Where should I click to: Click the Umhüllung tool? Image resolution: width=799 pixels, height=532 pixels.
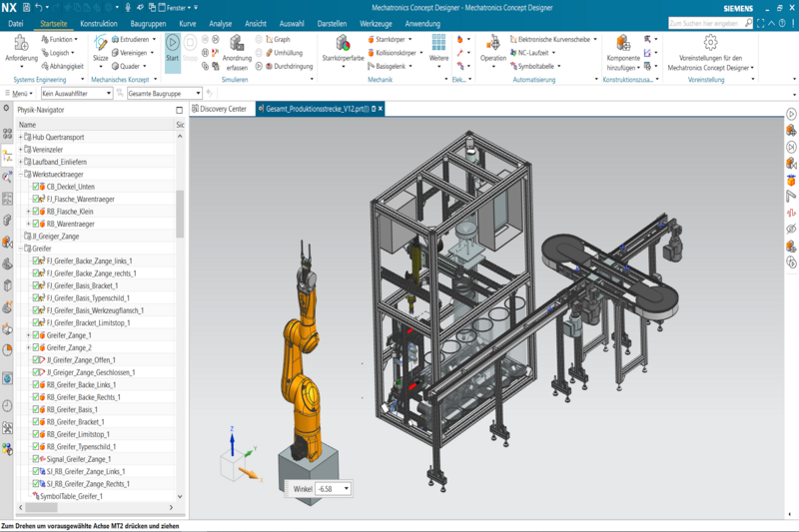tap(284, 53)
